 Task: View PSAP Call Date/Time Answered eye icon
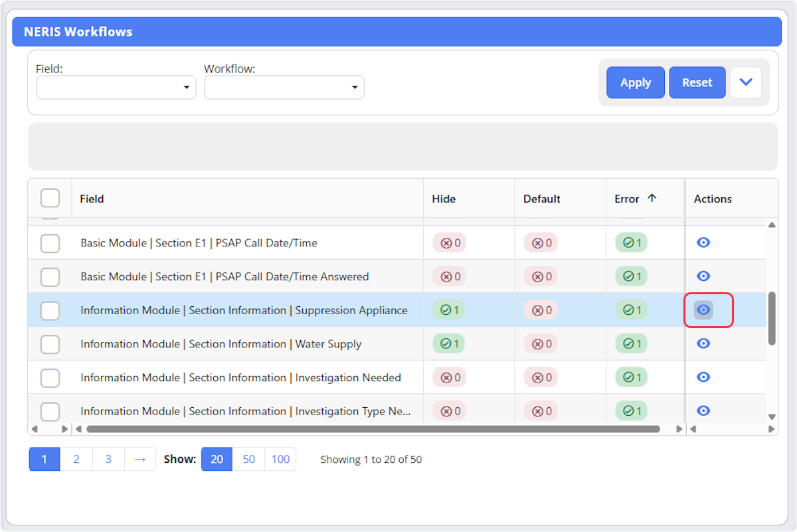703,276
